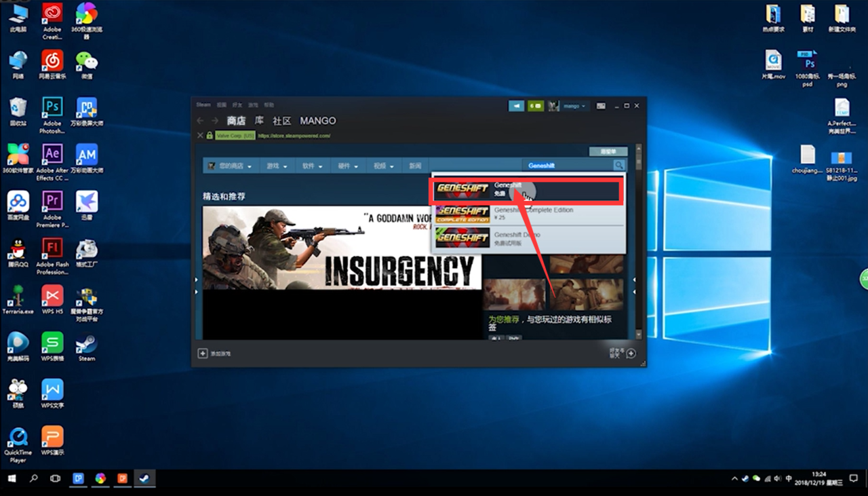
Task: Open Task View in the taskbar
Action: (56, 478)
